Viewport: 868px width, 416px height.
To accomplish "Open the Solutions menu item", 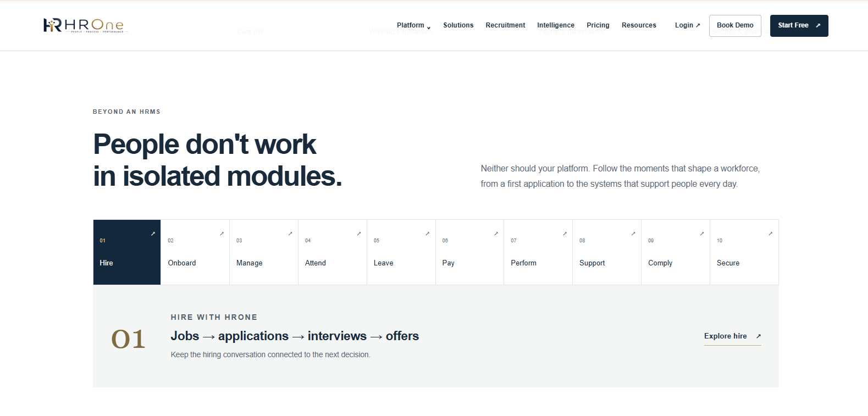I will click(x=458, y=25).
